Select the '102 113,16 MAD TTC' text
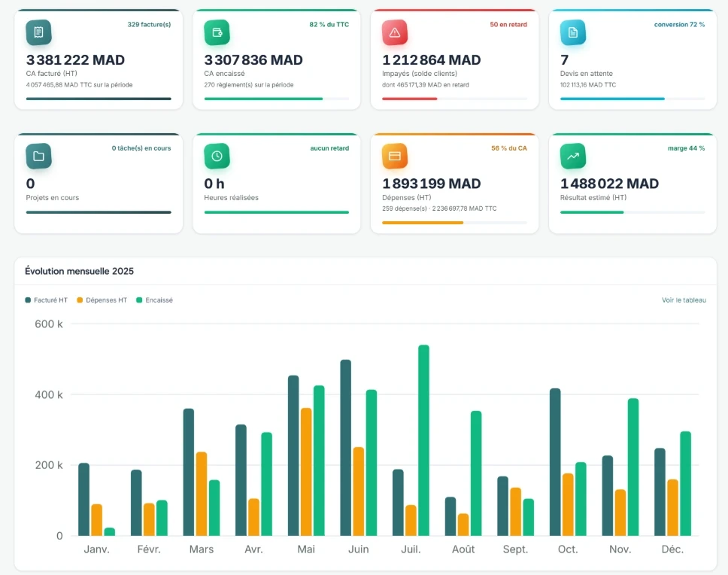This screenshot has height=575, width=728. 588,85
